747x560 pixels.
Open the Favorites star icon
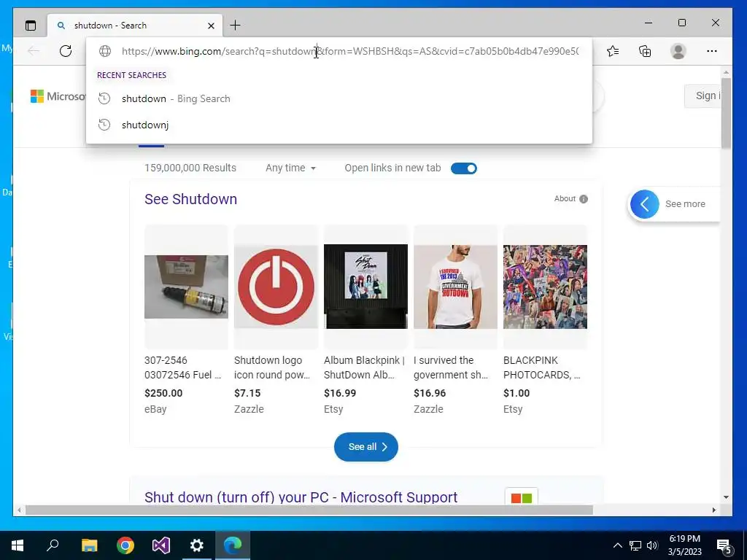(x=613, y=51)
